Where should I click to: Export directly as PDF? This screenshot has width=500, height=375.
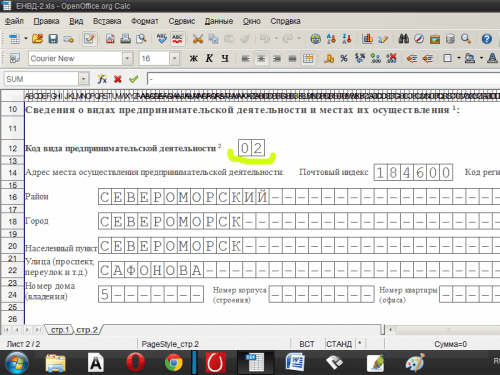click(110, 39)
